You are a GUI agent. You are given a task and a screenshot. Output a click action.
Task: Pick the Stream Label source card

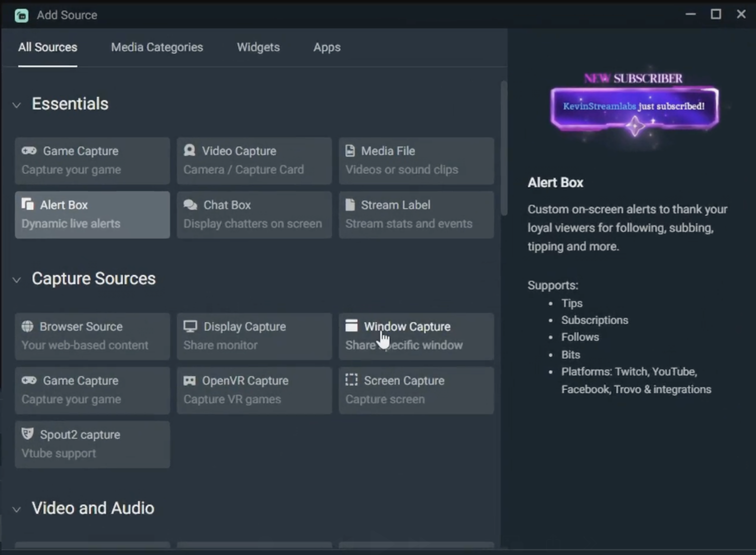(416, 214)
